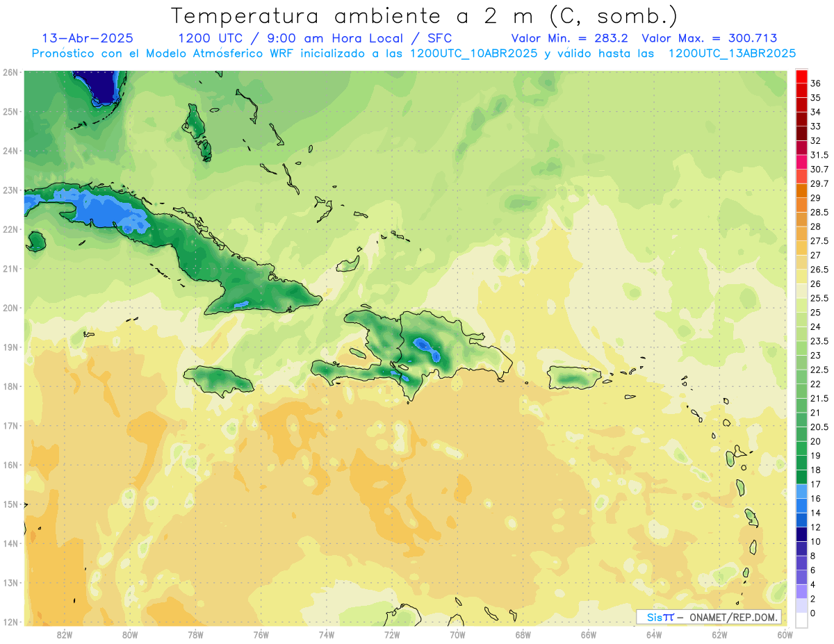
Task: Click legend label '4'
Action: (814, 584)
